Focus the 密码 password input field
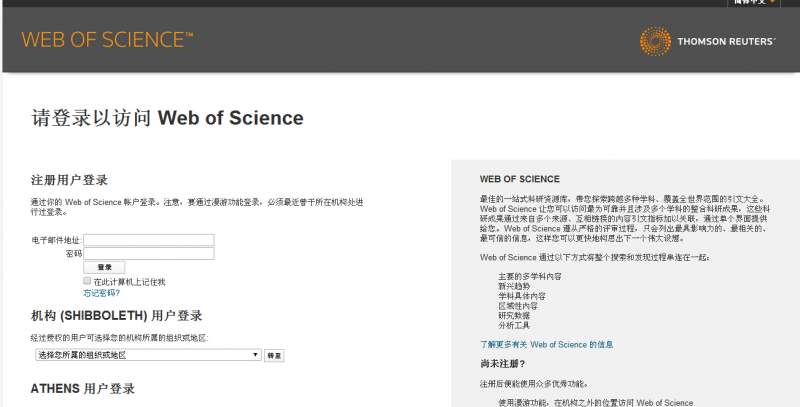Viewport: 800px width, 407px height. pyautogui.click(x=149, y=253)
